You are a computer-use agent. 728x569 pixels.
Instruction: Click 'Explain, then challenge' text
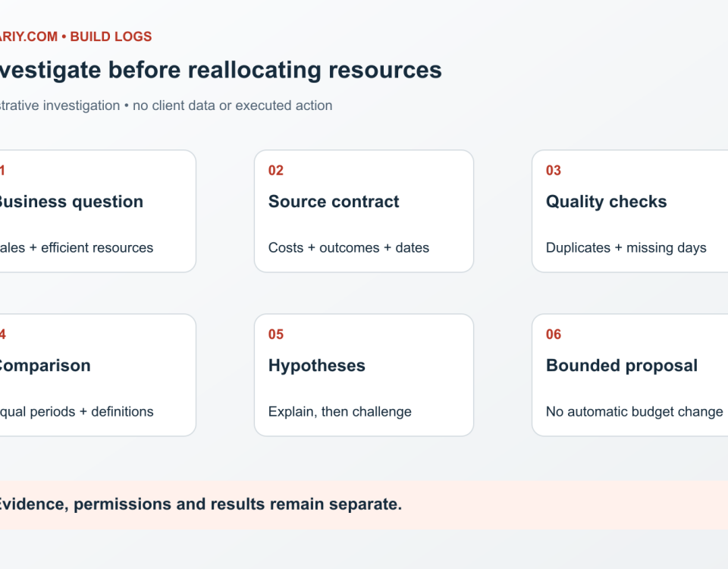pyautogui.click(x=340, y=411)
